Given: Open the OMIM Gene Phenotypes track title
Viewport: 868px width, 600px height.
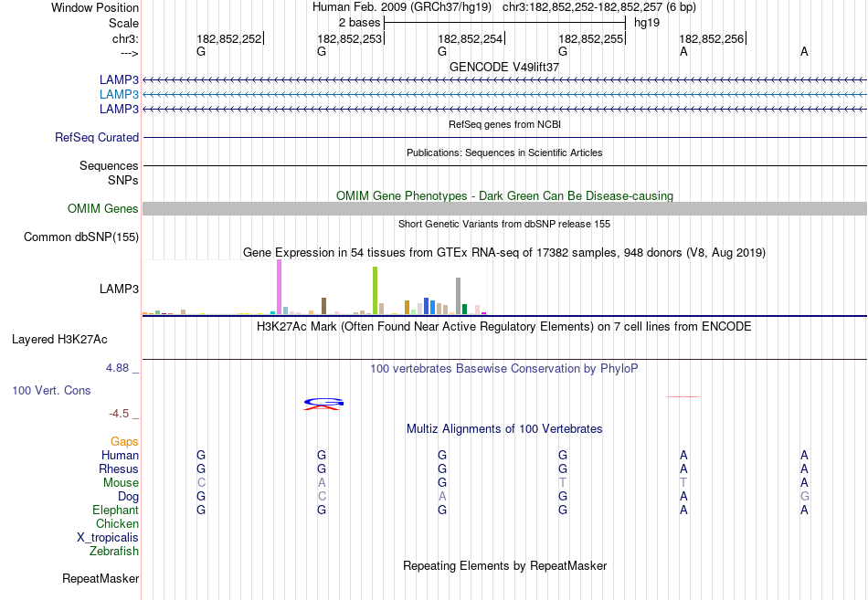Looking at the screenshot, I should tap(504, 196).
